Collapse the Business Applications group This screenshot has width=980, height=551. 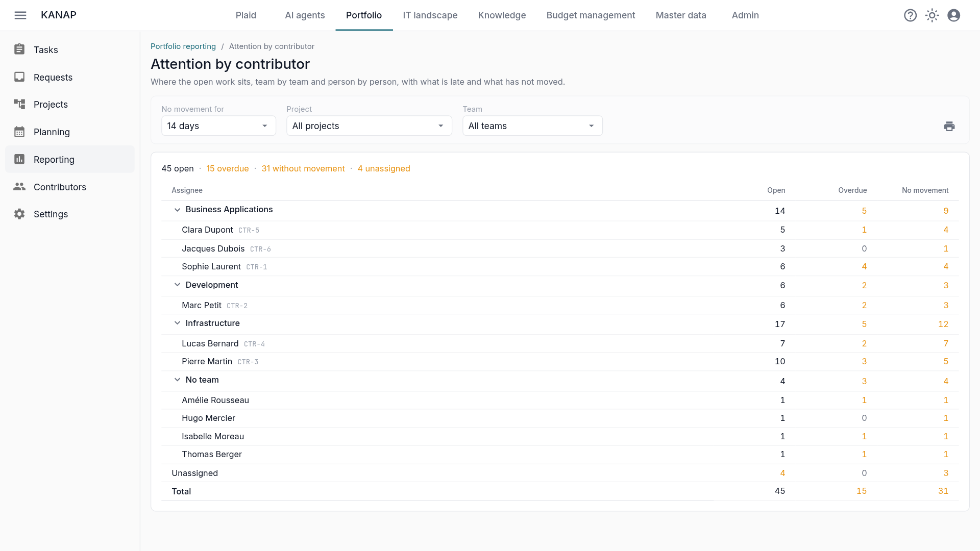177,210
